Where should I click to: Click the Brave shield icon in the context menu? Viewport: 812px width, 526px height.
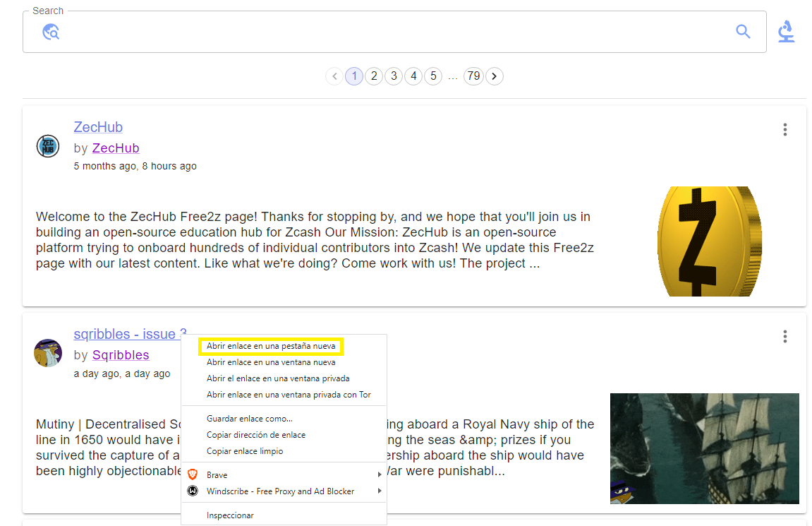click(193, 474)
